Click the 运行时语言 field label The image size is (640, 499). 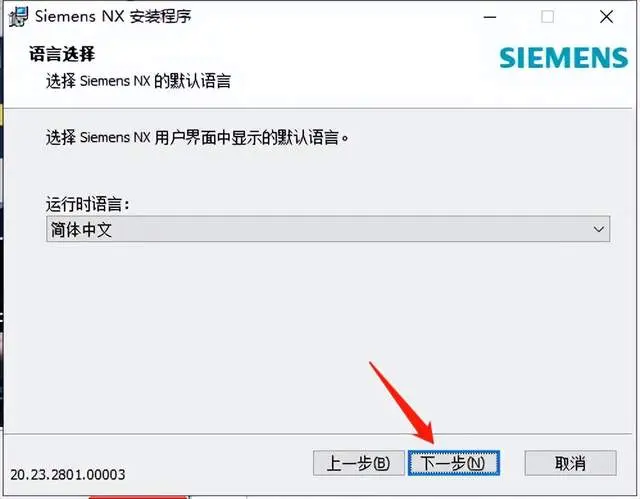(88, 204)
